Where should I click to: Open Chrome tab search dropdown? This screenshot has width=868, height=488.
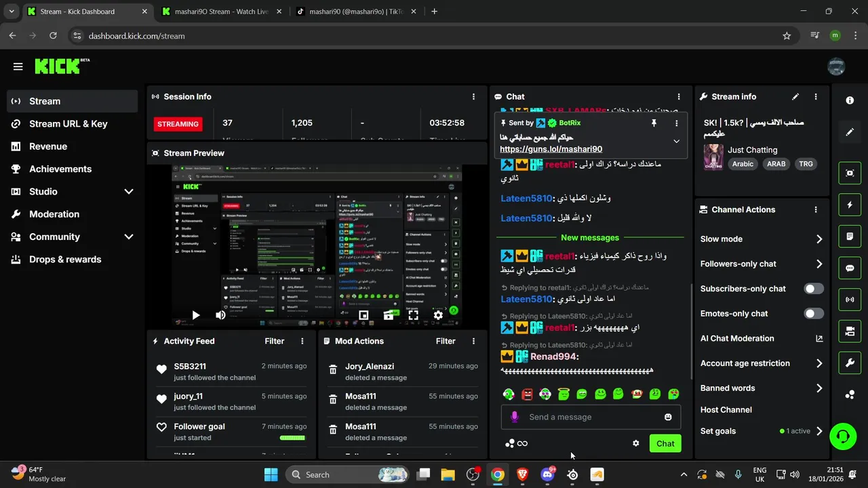click(x=11, y=12)
